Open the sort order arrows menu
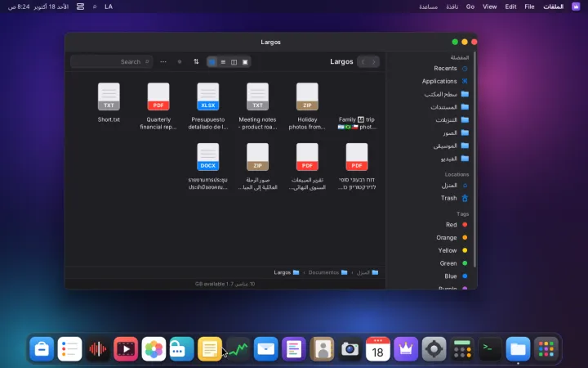588x368 pixels. [196, 61]
